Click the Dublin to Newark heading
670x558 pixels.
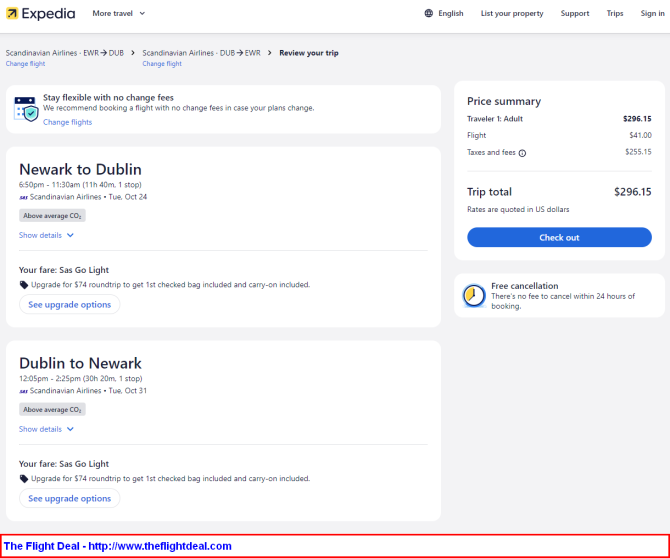click(80, 363)
